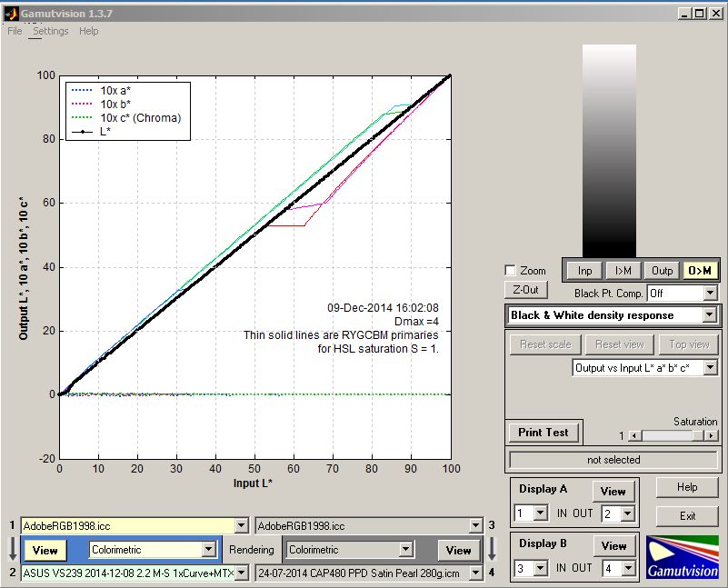Click the Exit button
728x588 pixels.
tap(687, 515)
